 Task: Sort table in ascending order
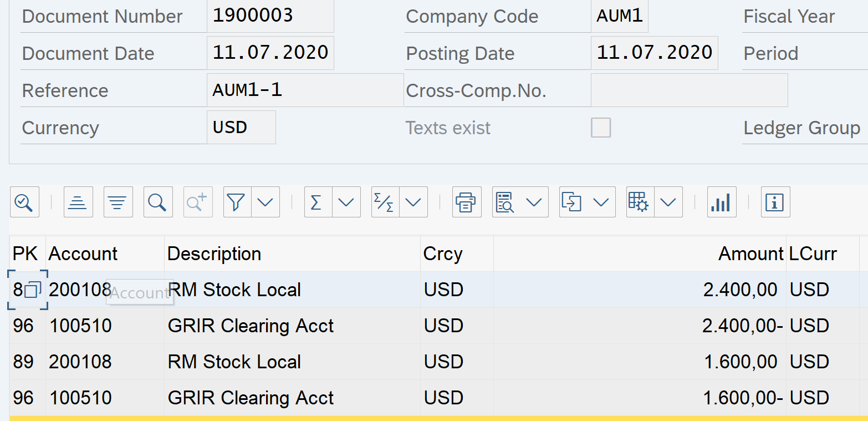(78, 202)
